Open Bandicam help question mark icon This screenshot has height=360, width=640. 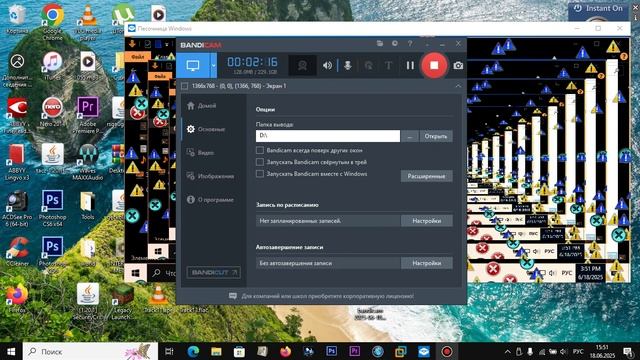tap(410, 43)
